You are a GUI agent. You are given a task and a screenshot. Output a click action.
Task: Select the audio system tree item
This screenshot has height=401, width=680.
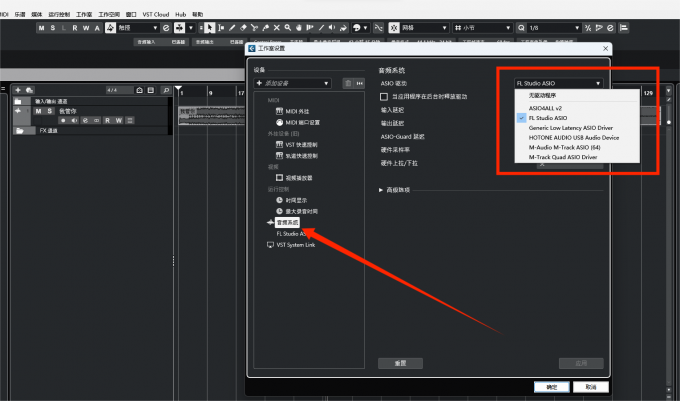287,222
